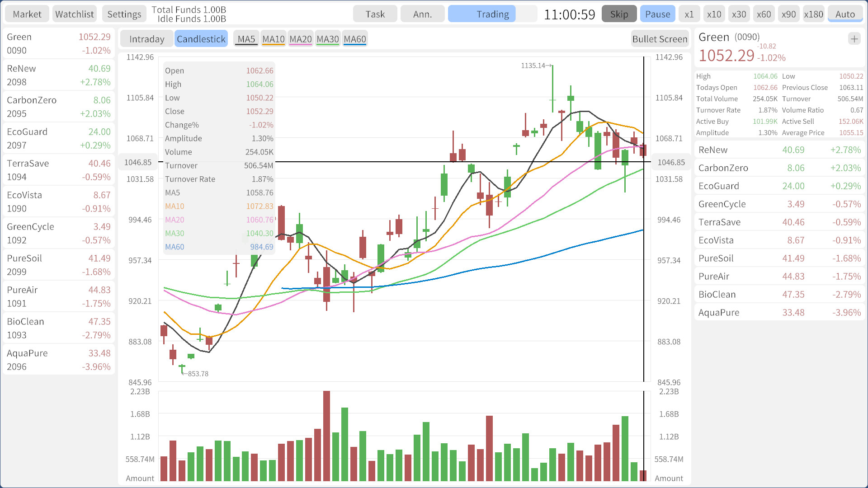868x488 pixels.
Task: Set playback speed to x180
Action: [813, 14]
